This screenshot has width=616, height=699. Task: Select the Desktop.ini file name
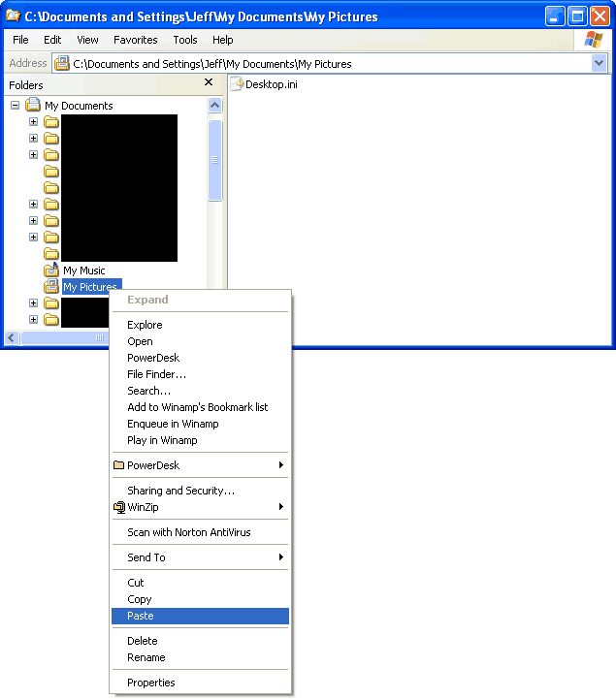pos(272,84)
